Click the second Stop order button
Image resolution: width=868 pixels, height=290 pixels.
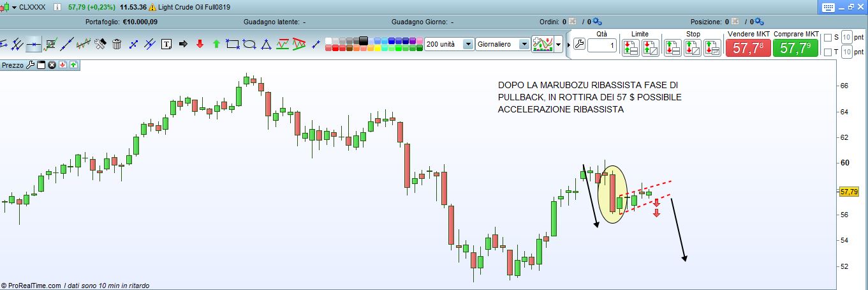click(693, 48)
